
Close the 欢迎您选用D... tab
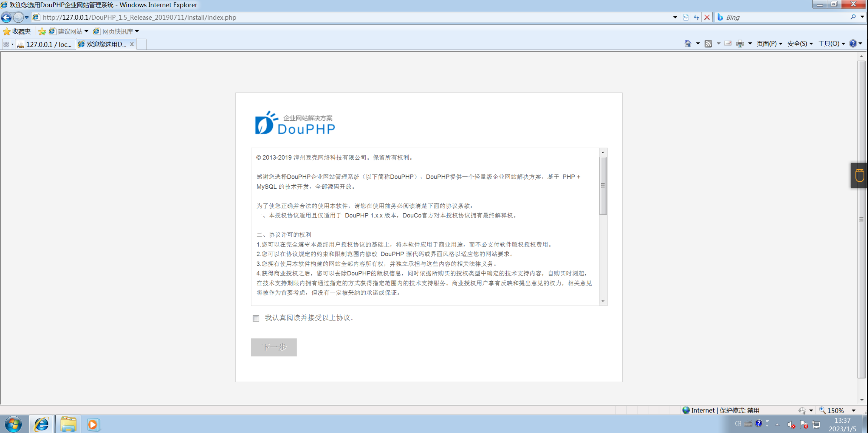132,44
